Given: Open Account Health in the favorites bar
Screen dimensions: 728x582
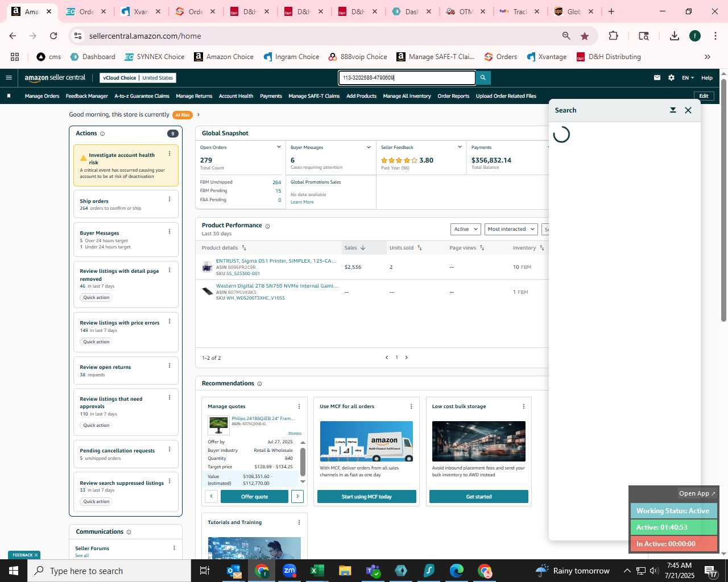Looking at the screenshot, I should (x=236, y=96).
